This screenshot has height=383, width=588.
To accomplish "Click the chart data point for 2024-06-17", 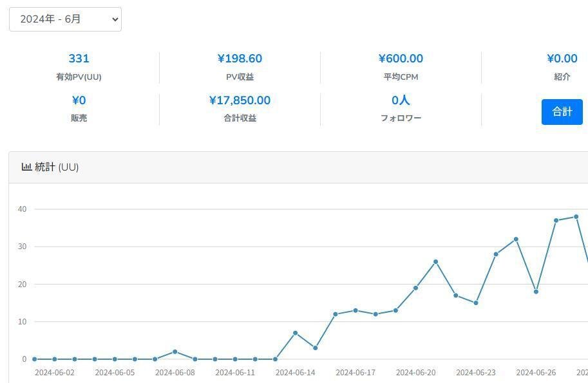I will click(356, 310).
